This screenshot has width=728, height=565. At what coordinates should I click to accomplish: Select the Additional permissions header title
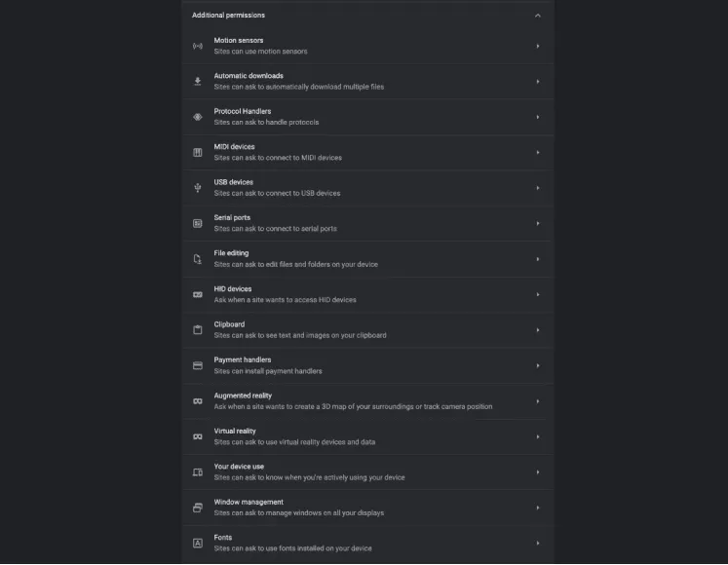click(228, 16)
